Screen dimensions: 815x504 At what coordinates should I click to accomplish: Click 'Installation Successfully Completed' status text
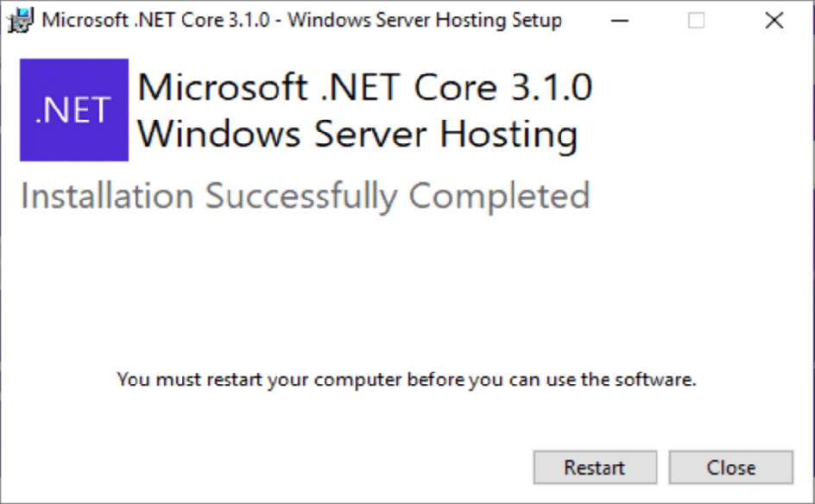[x=306, y=197]
